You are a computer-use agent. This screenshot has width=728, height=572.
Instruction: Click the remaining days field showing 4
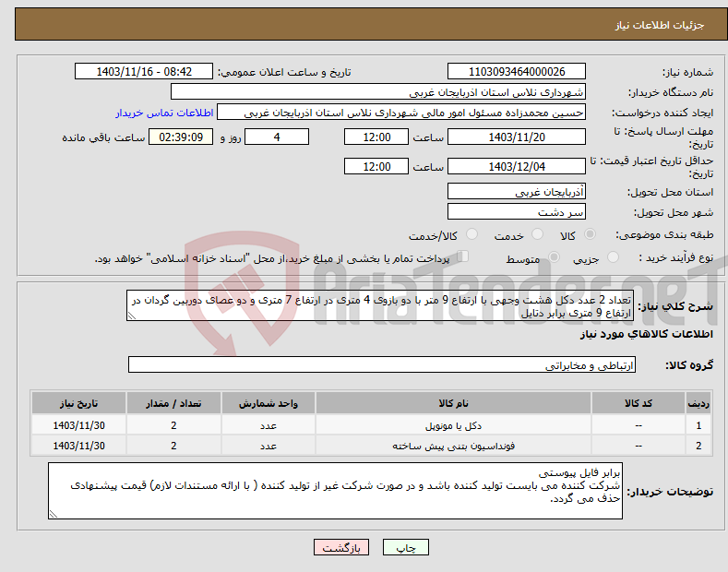(277, 137)
